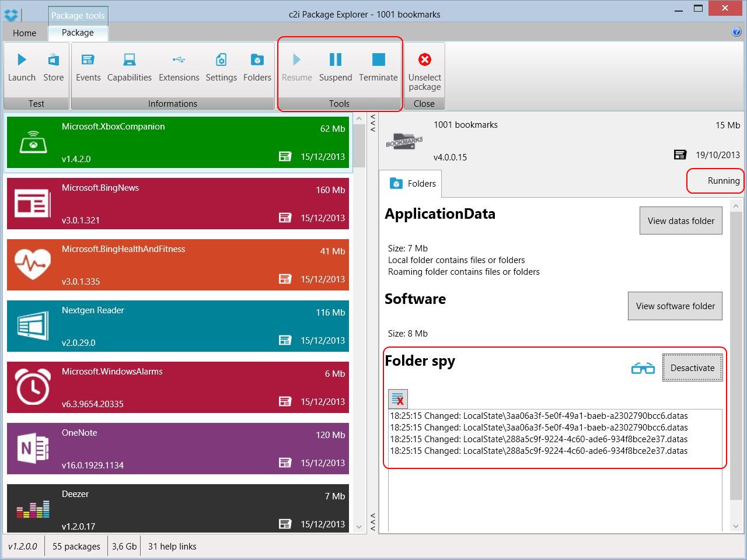747x560 pixels.
Task: Click the v1.2.0.0 version label
Action: point(23,547)
